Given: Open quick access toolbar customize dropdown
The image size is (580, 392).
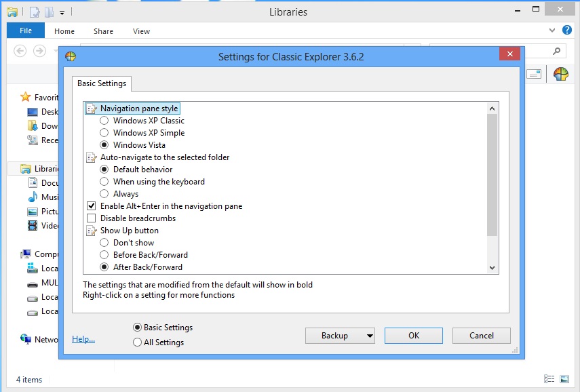Looking at the screenshot, I should coord(62,13).
